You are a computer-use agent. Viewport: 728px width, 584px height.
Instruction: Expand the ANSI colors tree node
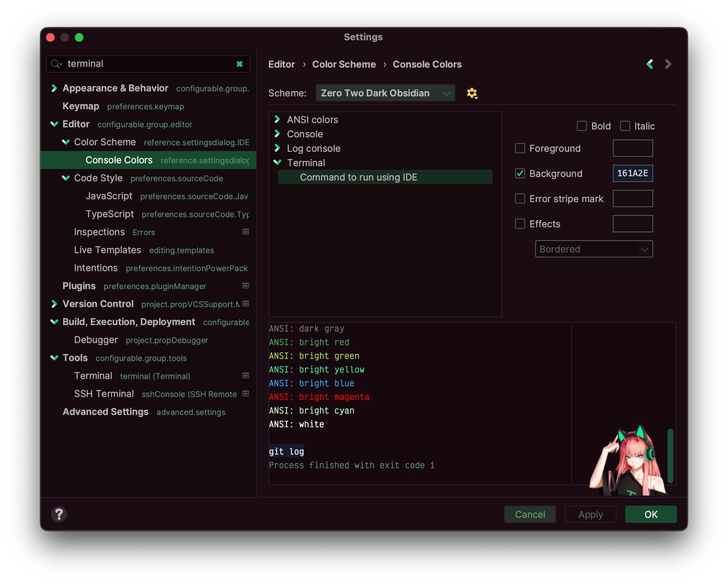click(277, 119)
